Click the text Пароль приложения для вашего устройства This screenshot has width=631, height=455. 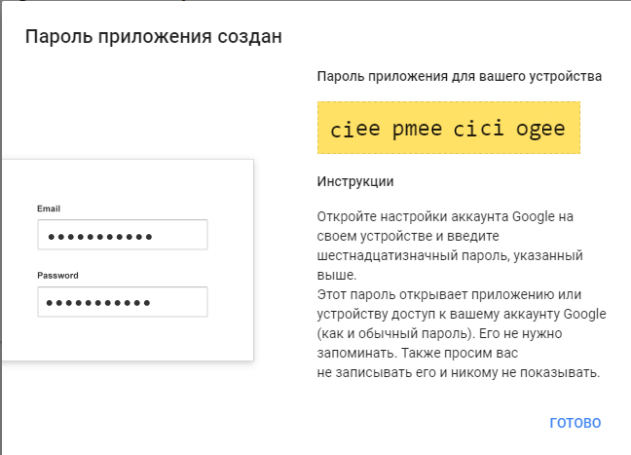(x=459, y=76)
